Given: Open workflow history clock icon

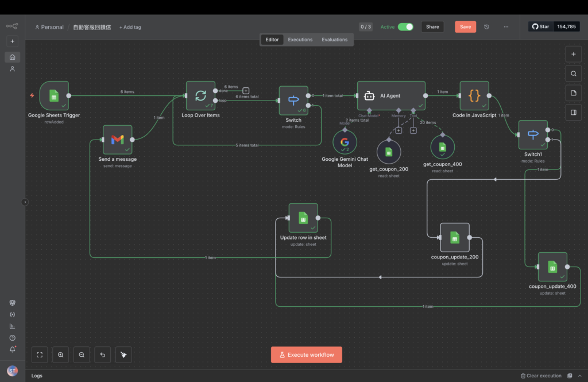Looking at the screenshot, I should pyautogui.click(x=487, y=27).
